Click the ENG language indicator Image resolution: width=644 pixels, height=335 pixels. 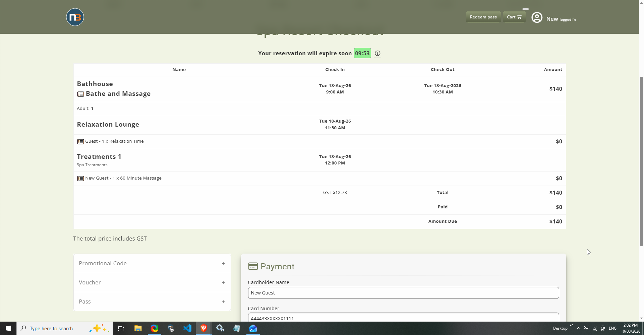612,328
